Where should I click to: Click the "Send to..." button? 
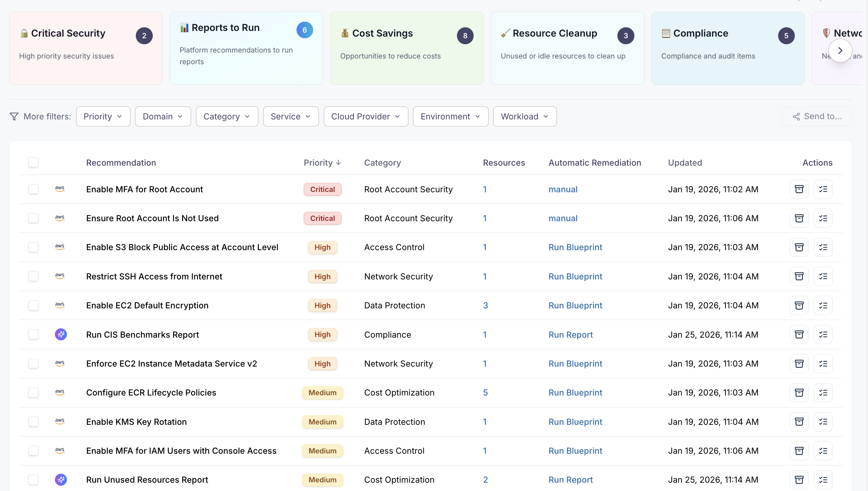[x=817, y=116]
